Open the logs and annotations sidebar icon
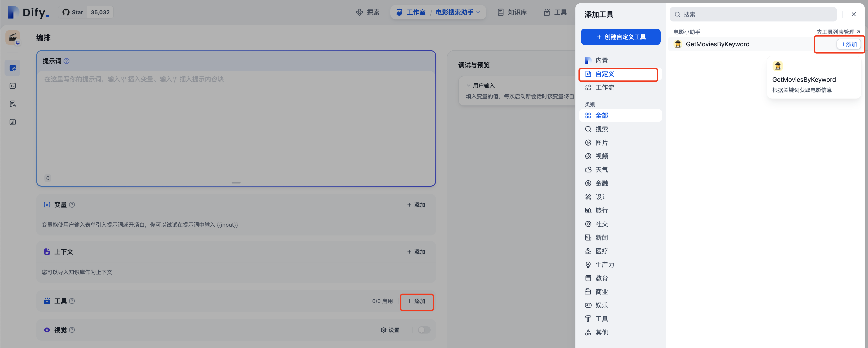The height and width of the screenshot is (348, 868). [13, 104]
